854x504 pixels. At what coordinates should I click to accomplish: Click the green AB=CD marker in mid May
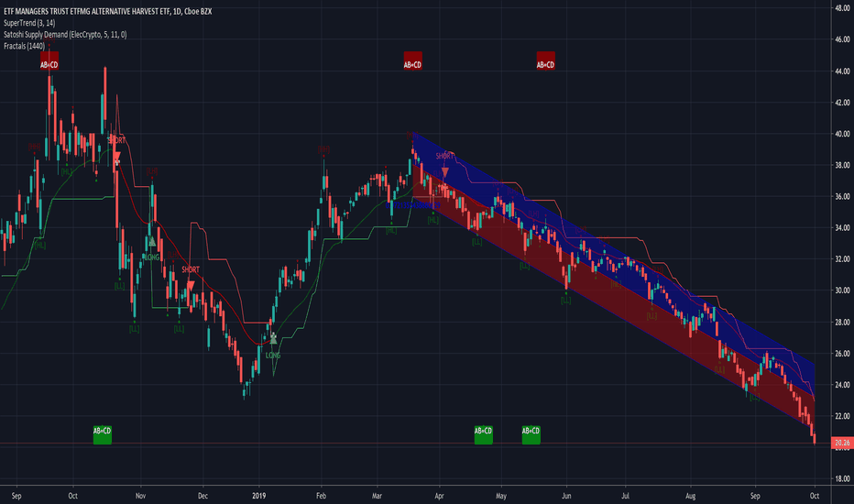pyautogui.click(x=531, y=434)
